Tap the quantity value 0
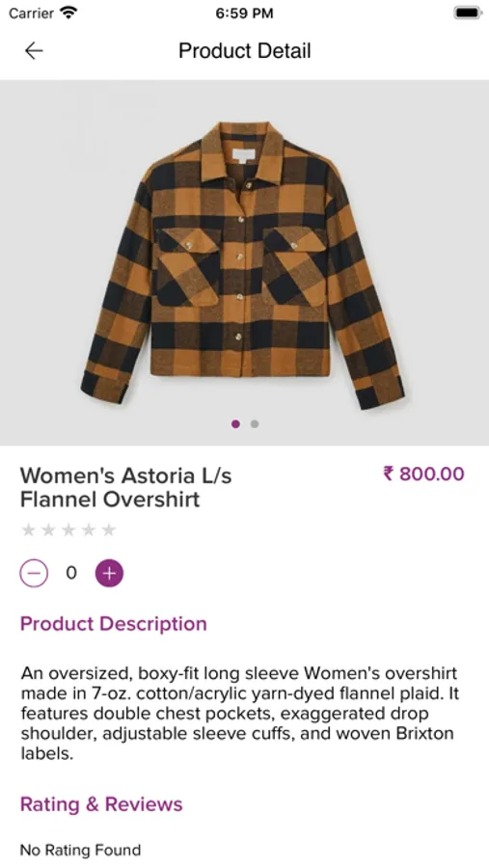This screenshot has width=489, height=868. (x=70, y=573)
